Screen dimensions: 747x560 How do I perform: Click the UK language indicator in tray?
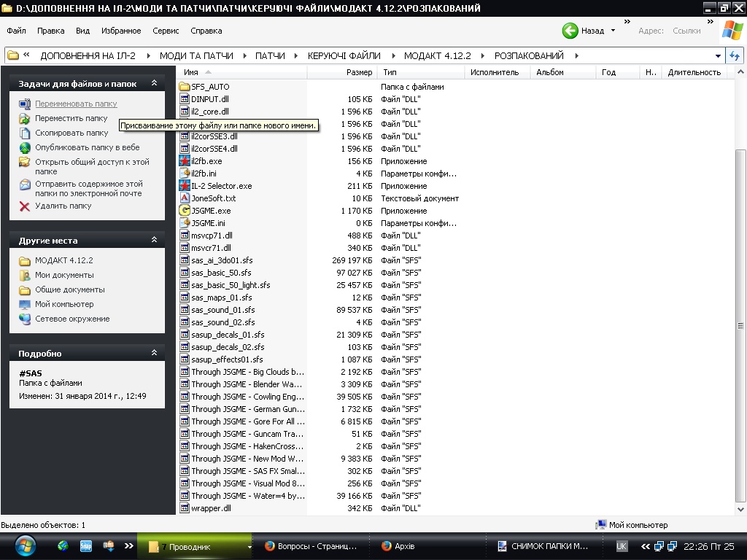[622, 546]
